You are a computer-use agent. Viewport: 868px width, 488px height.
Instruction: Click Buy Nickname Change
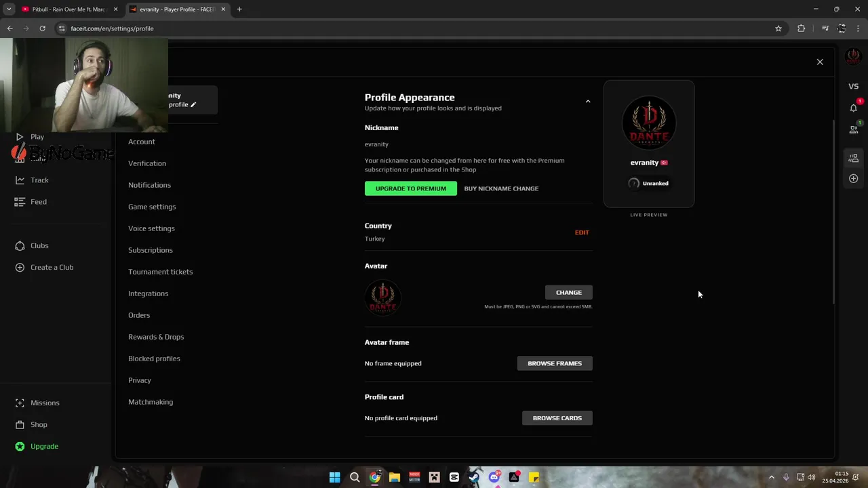tap(501, 188)
